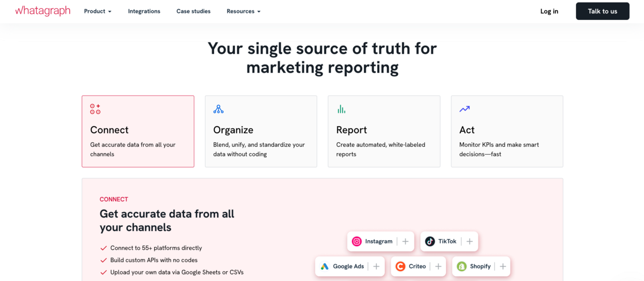The image size is (644, 281).
Task: Add Instagram using its plus button
Action: pyautogui.click(x=406, y=242)
